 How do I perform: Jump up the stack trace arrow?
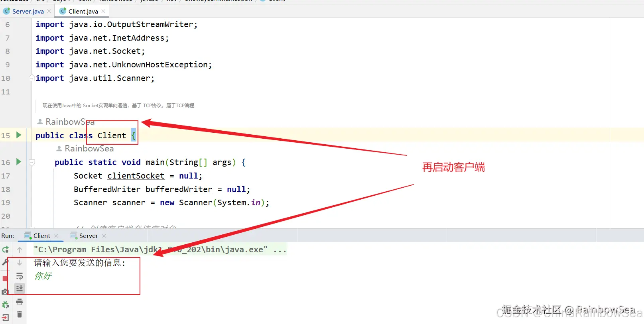point(20,250)
